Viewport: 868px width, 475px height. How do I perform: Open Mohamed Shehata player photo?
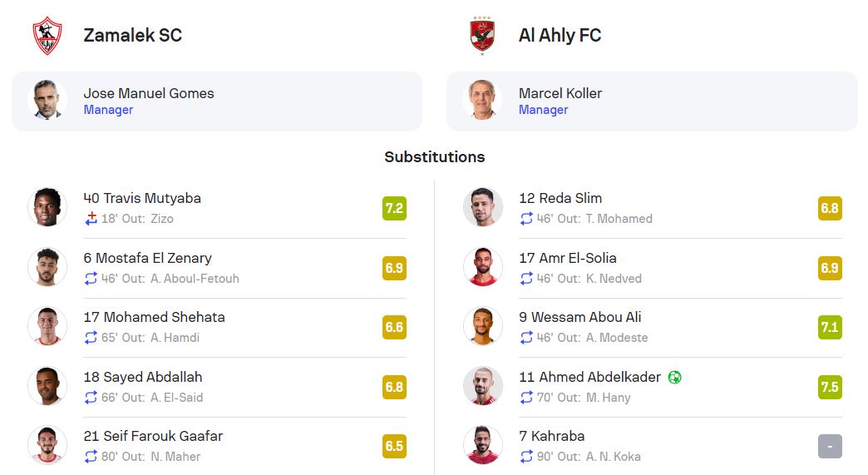(x=47, y=327)
